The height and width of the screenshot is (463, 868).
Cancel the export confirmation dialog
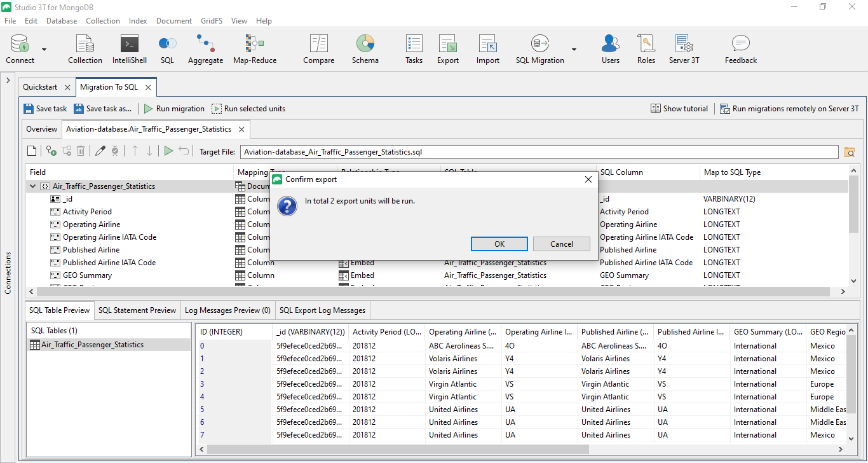tap(561, 244)
